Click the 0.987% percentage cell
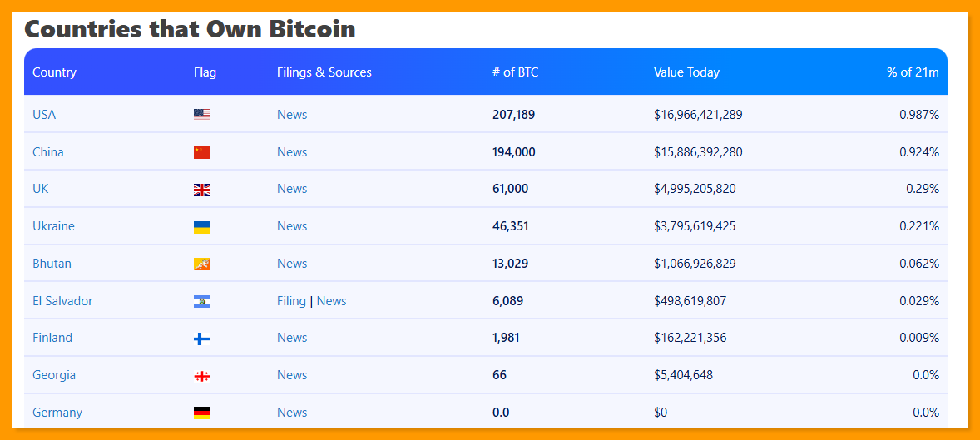 pyautogui.click(x=919, y=115)
